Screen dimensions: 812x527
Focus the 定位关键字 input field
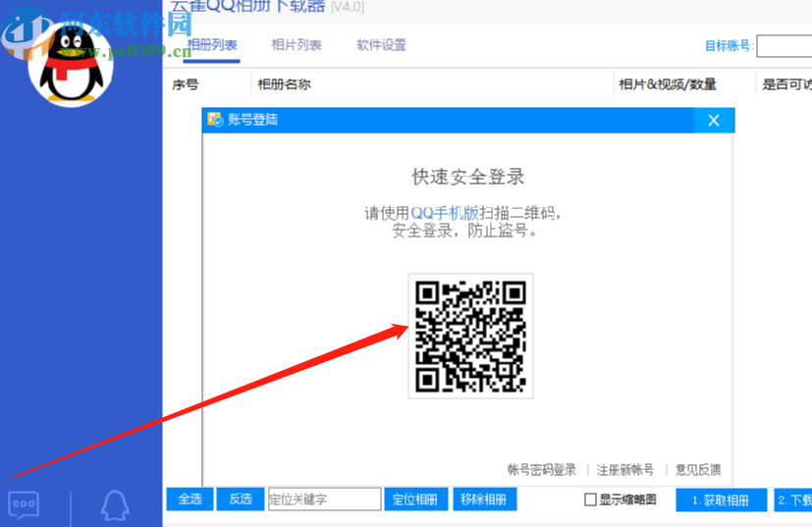point(325,500)
